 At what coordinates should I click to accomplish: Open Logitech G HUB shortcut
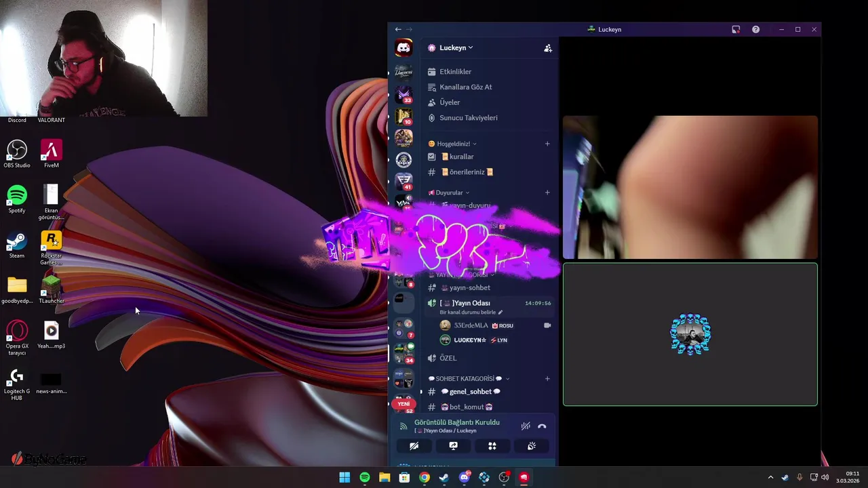(x=17, y=384)
